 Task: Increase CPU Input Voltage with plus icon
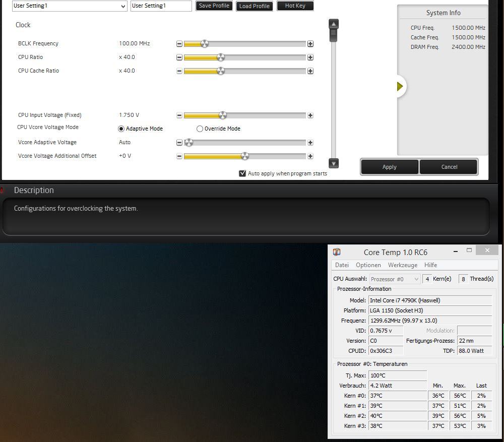310,115
